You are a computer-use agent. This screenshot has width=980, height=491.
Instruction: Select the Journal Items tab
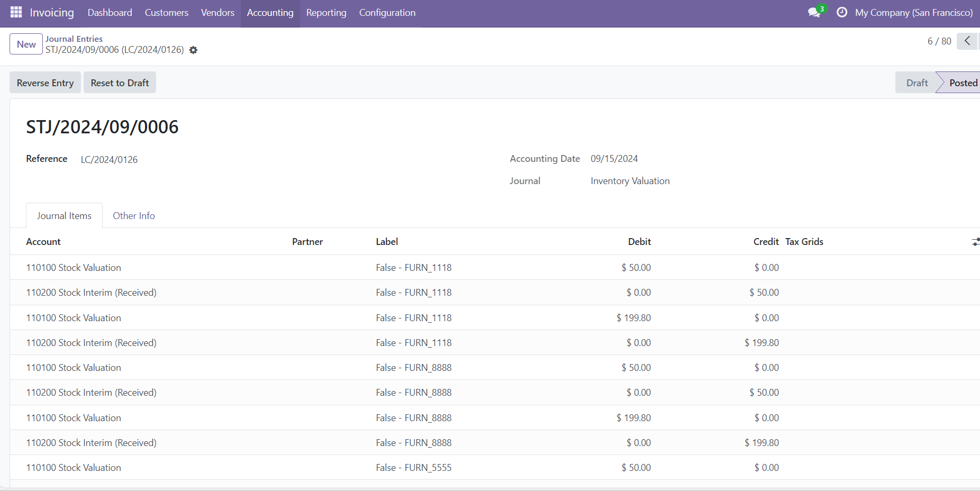click(x=64, y=216)
